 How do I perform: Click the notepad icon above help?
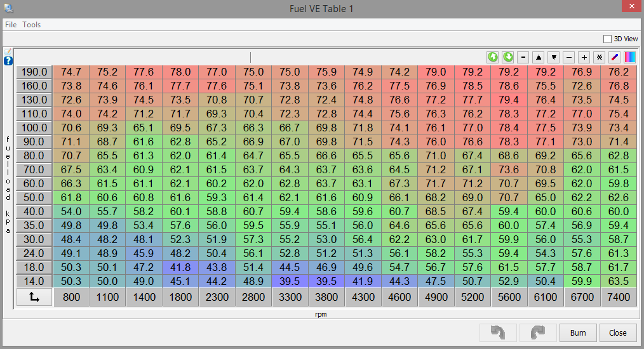point(8,52)
